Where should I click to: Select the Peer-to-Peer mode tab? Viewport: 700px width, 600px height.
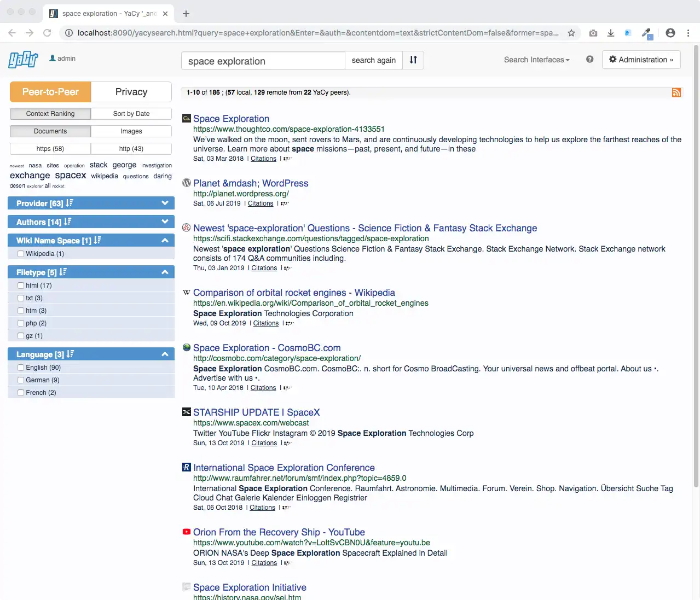click(50, 92)
